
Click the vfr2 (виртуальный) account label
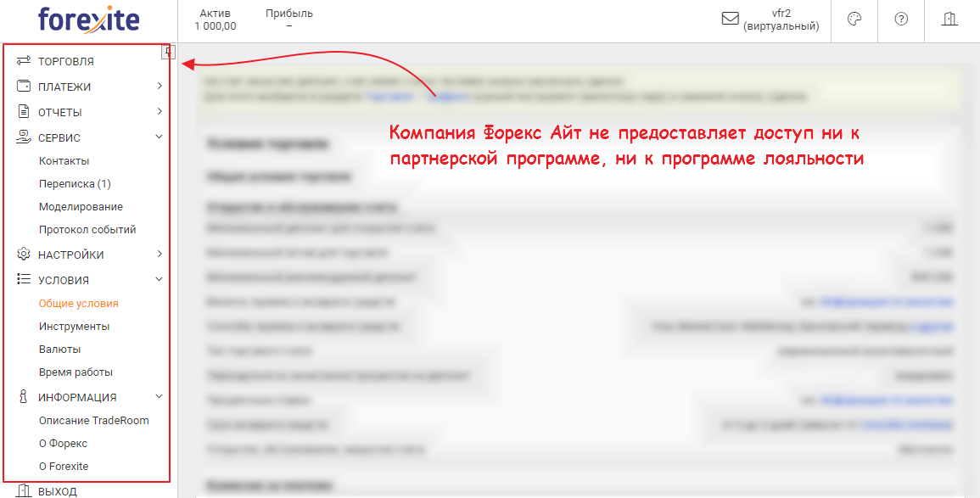[x=781, y=20]
